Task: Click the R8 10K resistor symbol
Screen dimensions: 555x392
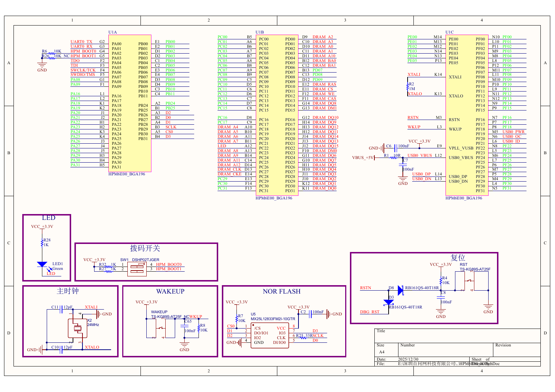Action: click(199, 328)
